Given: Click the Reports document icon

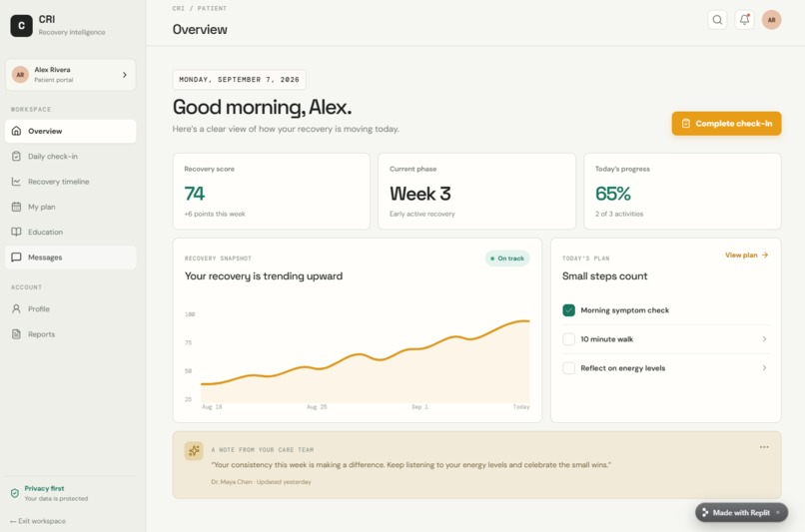Looking at the screenshot, I should point(16,334).
